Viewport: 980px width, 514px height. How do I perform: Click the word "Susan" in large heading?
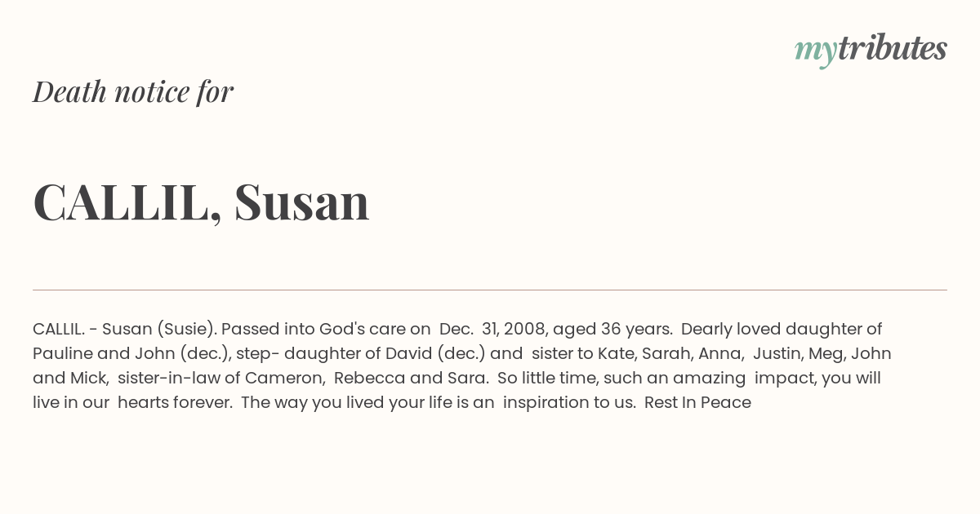tap(301, 202)
